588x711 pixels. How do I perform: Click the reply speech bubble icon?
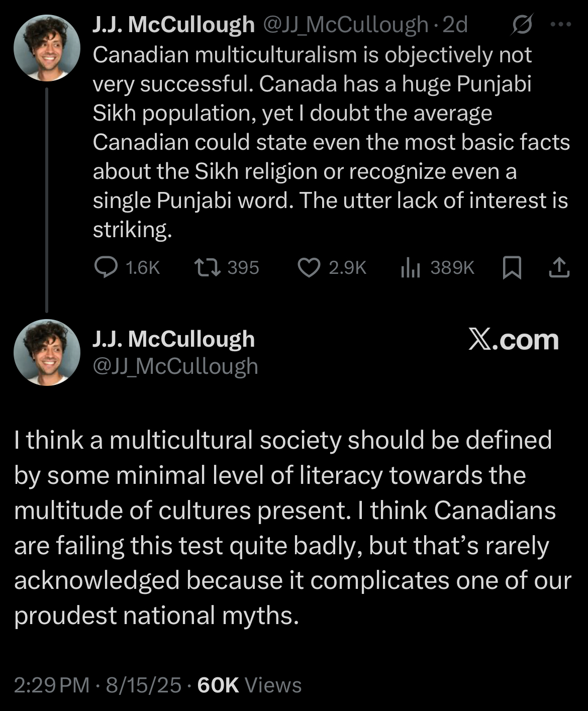106,268
